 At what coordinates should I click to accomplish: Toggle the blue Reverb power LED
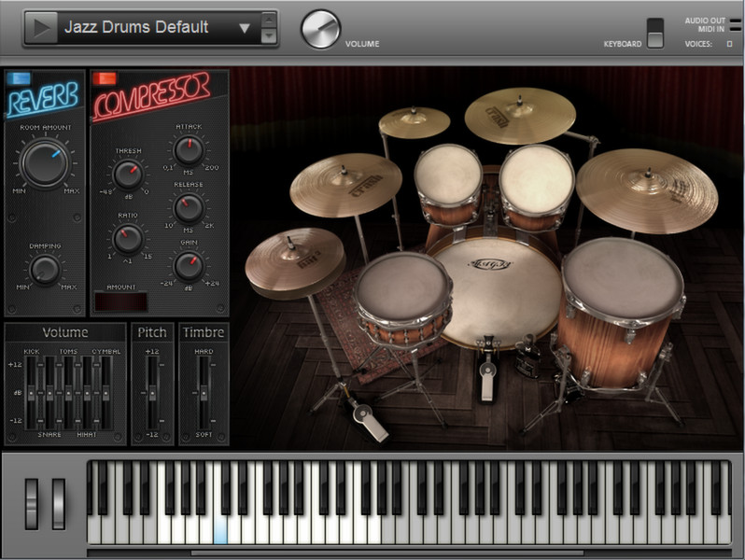(19, 77)
